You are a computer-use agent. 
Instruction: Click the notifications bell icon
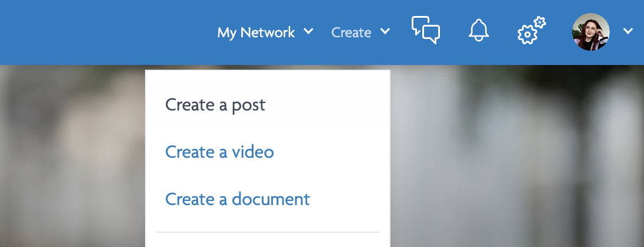click(478, 31)
